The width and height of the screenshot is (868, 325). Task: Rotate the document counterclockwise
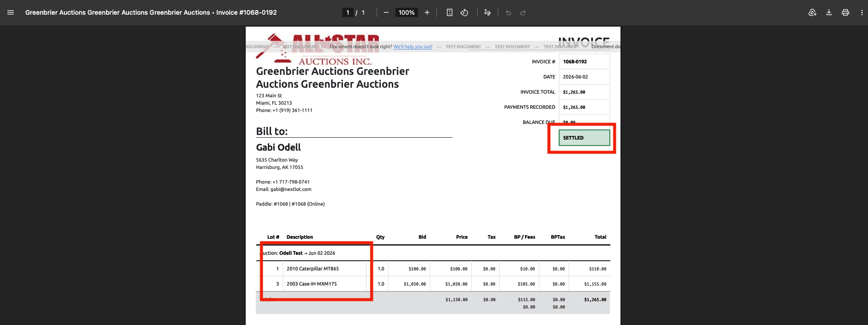[x=464, y=12]
